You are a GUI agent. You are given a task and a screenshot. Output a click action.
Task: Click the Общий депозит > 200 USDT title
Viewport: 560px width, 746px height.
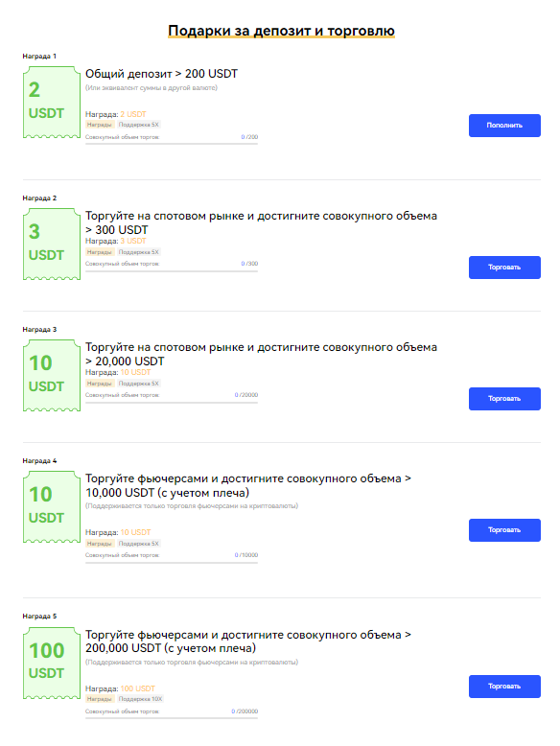coord(161,74)
